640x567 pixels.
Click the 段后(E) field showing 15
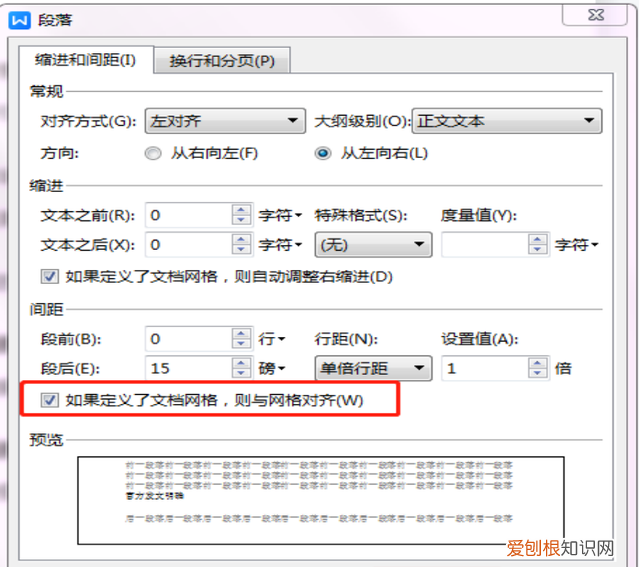[188, 369]
